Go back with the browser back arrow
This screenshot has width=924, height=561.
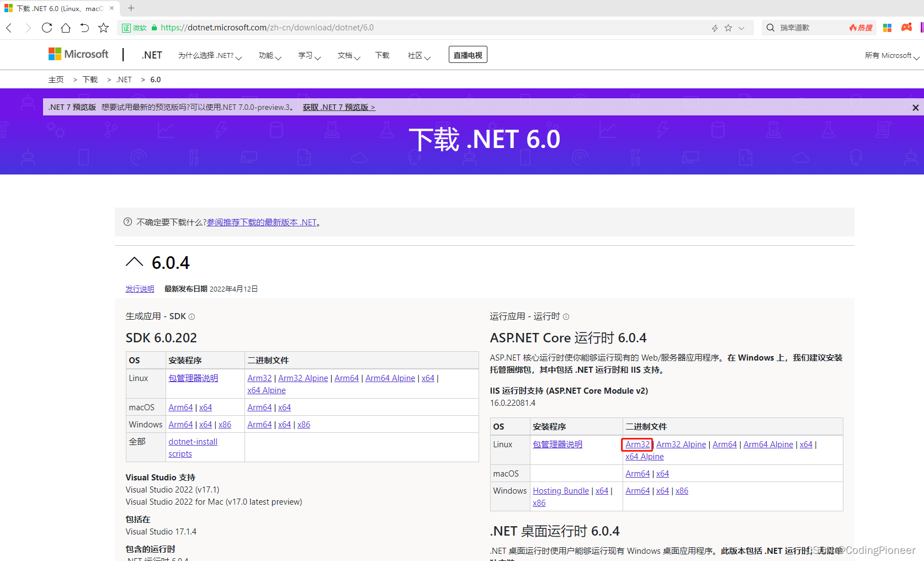[9, 28]
